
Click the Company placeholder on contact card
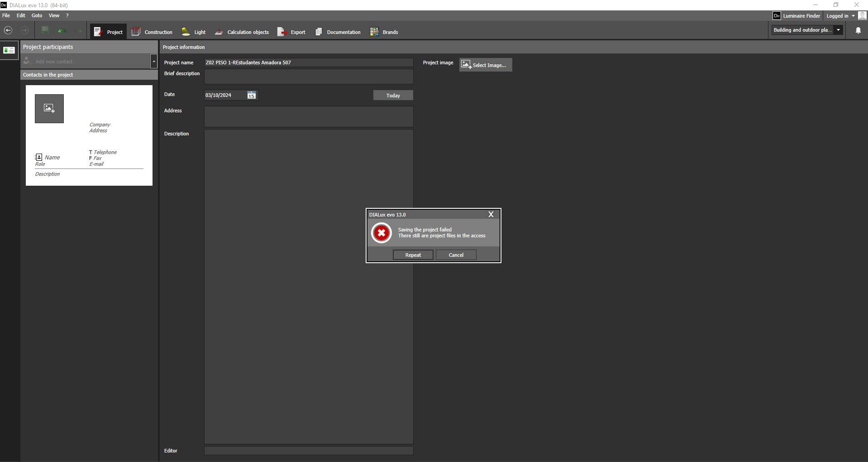coord(100,125)
